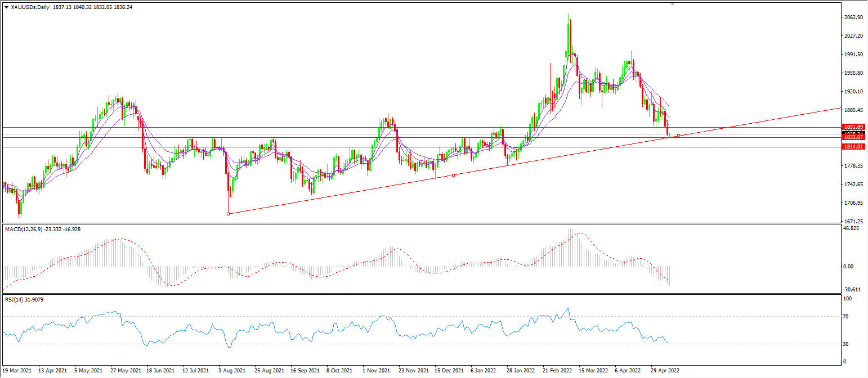Click the 27 May 2021 date label
The image size is (868, 378).
point(126,371)
